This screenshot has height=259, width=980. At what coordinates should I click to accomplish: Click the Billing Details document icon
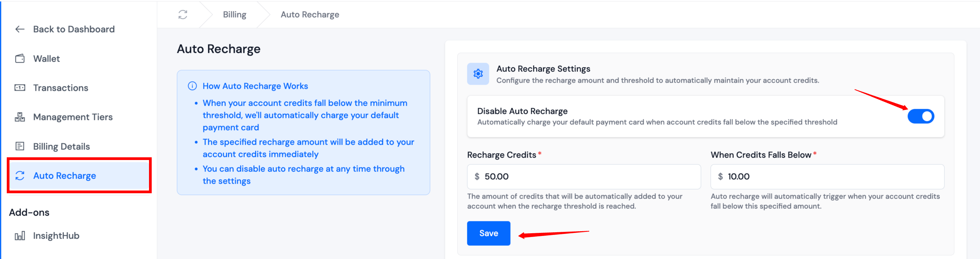point(20,146)
